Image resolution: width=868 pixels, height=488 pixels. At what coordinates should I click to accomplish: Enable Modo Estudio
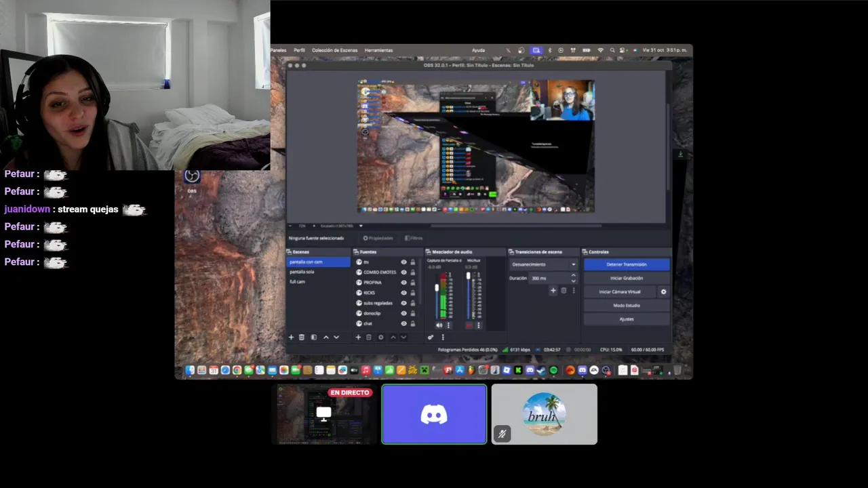click(x=627, y=305)
